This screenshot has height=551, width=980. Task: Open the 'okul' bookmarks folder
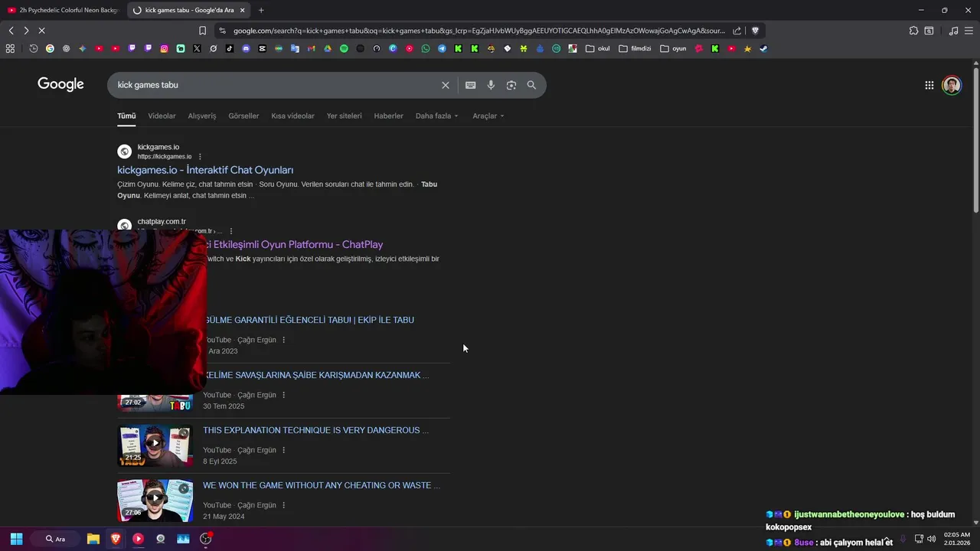tap(598, 48)
